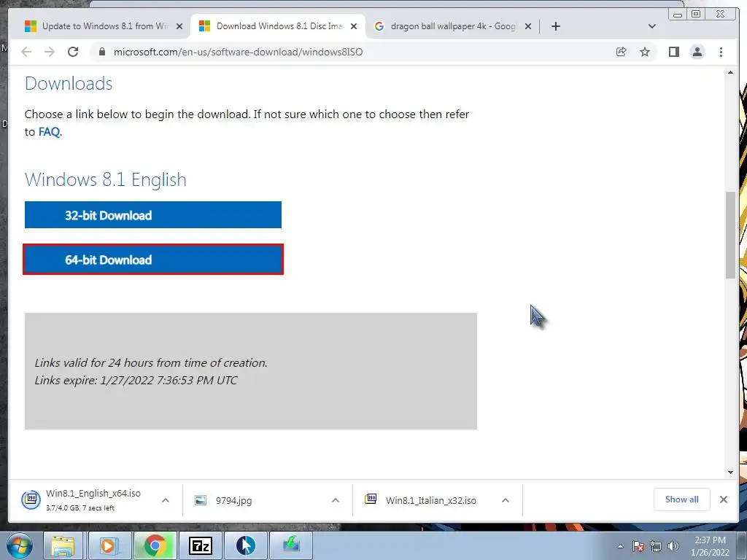Open the volume control icon
Viewport: 747px width, 560px height.
[x=673, y=546]
